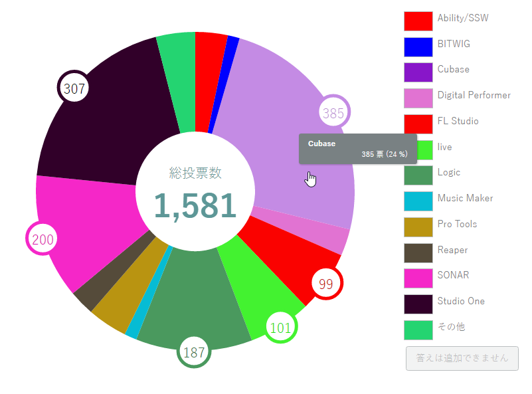Click the red FL Studio legend swatch
The width and height of the screenshot is (532, 394).
point(418,124)
